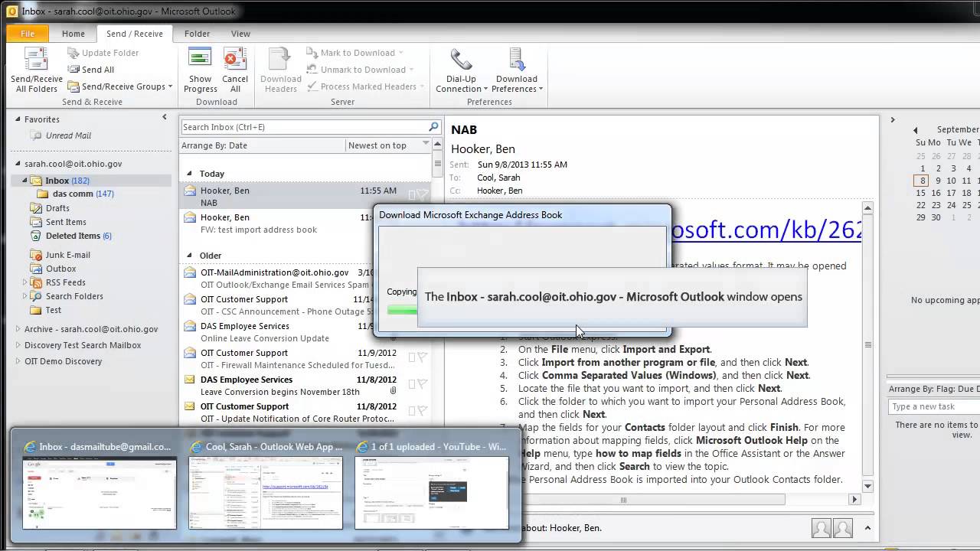Open Leave Conversion begins November 18th email
980x551 pixels.
(305, 386)
